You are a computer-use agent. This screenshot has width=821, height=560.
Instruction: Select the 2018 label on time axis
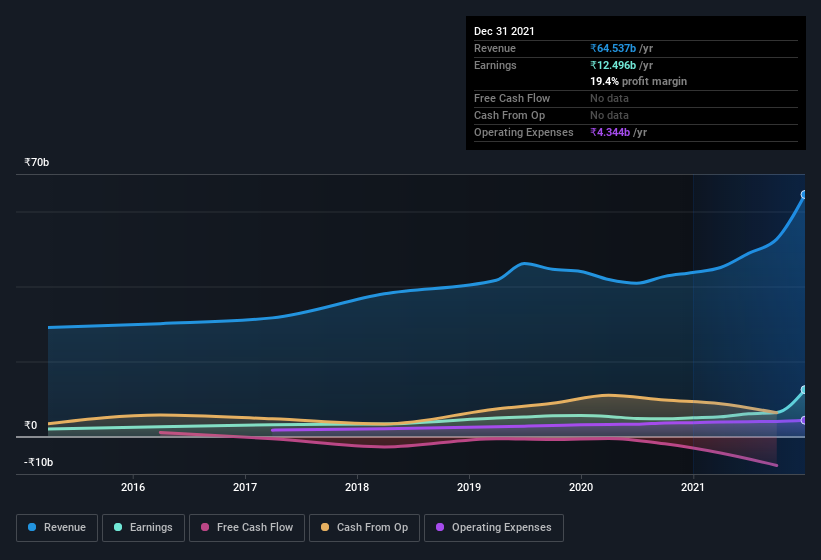pyautogui.click(x=357, y=487)
